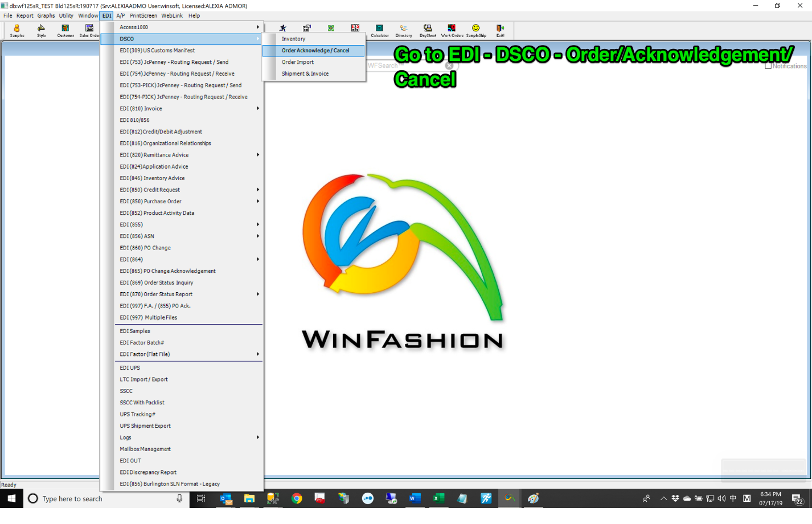Expand the Access1000 submenu
The height and width of the screenshot is (524, 812).
258,27
